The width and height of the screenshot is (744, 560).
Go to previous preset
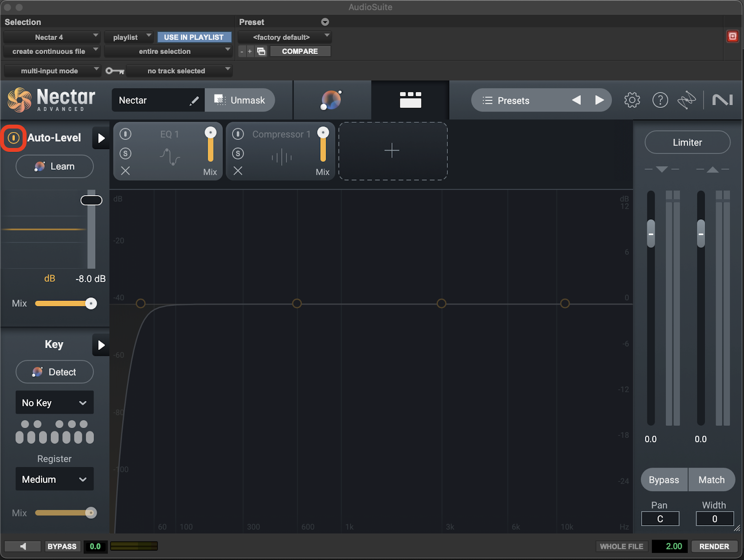point(576,100)
